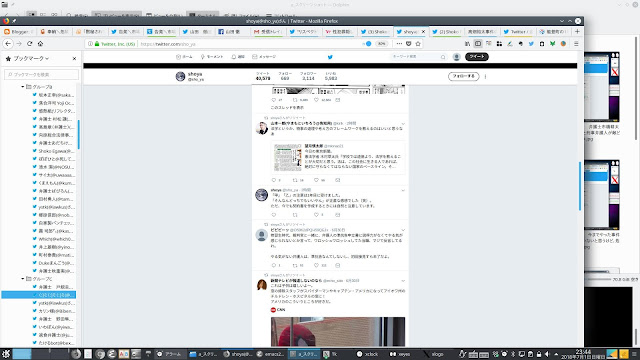Click the search magnifier in Twitter search box
Image resolution: width=640 pixels, height=360 pixels.
coord(443,57)
